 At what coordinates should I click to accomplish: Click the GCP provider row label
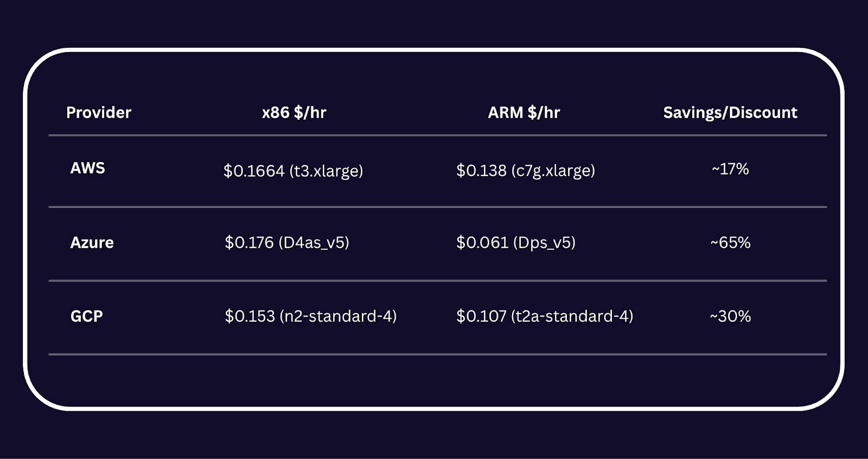pos(86,316)
